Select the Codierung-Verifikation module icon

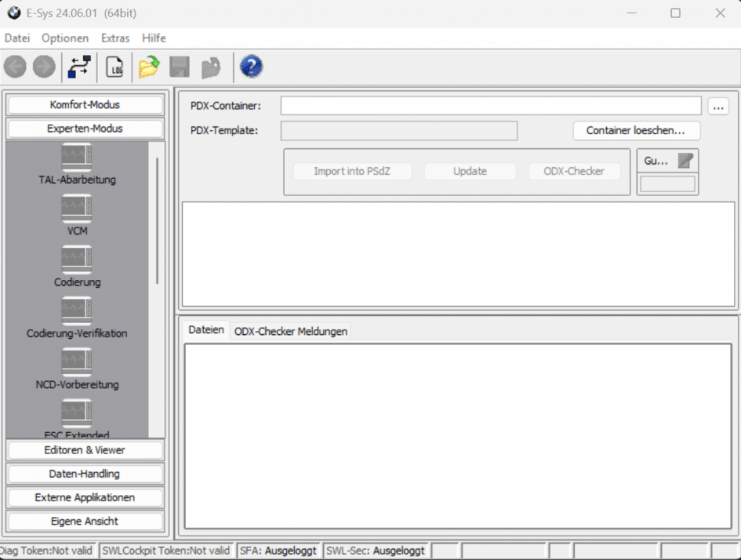pyautogui.click(x=77, y=311)
